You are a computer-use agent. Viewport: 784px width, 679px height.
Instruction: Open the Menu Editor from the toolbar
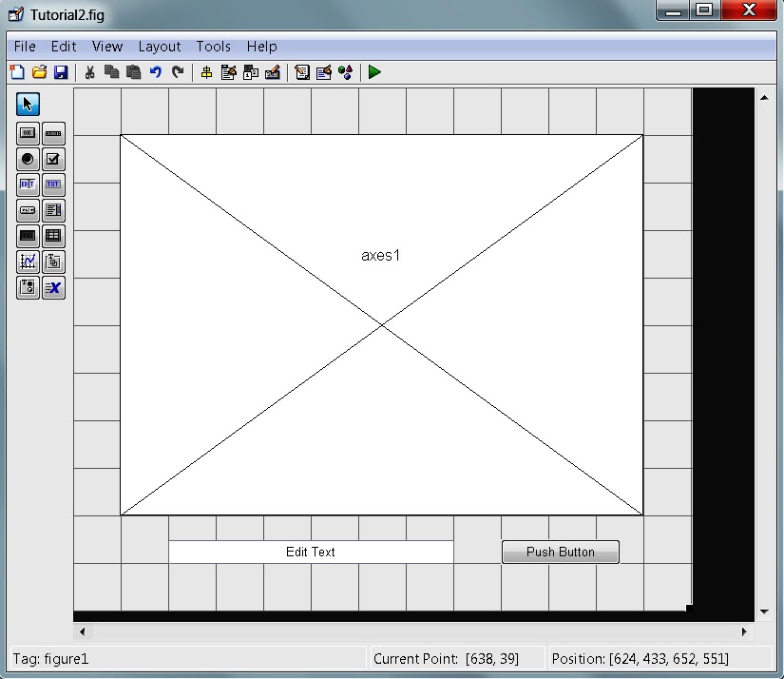click(228, 71)
